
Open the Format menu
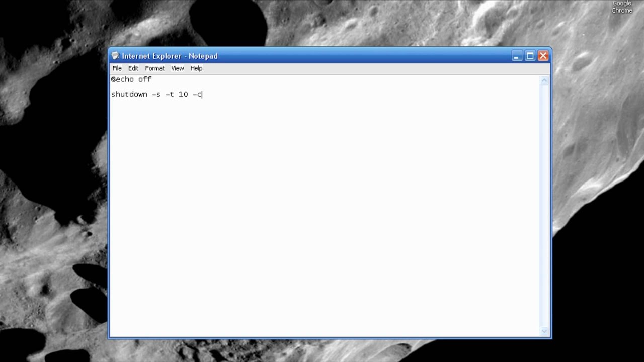click(154, 68)
